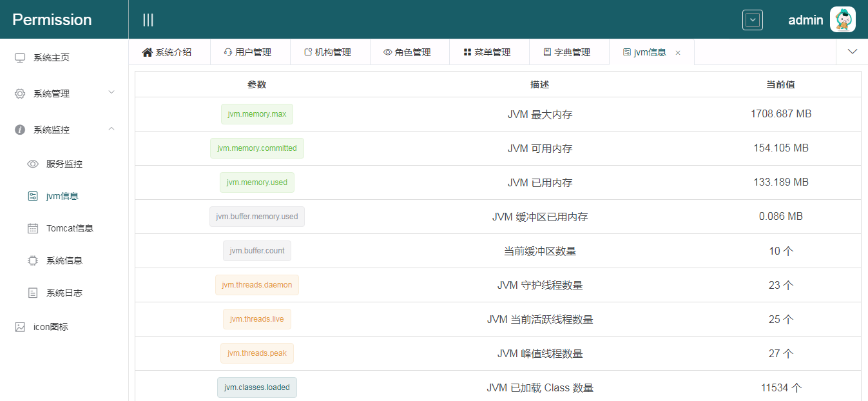Click the home icon on 系统介绍 tab
This screenshot has height=401, width=868.
[148, 52]
